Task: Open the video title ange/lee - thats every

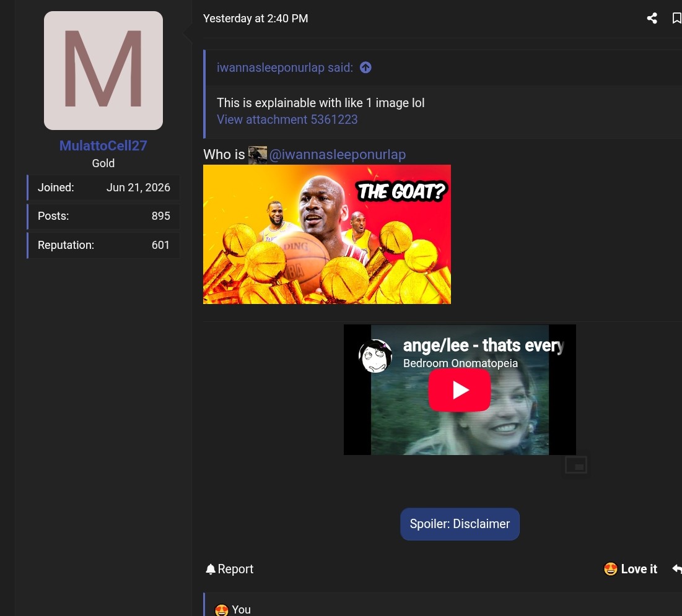Action: click(484, 345)
